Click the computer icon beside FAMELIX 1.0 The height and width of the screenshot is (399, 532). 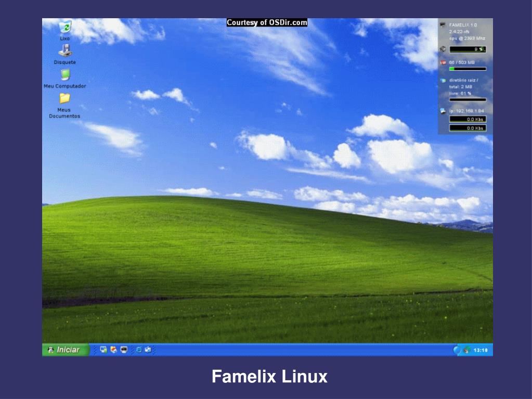tap(443, 25)
